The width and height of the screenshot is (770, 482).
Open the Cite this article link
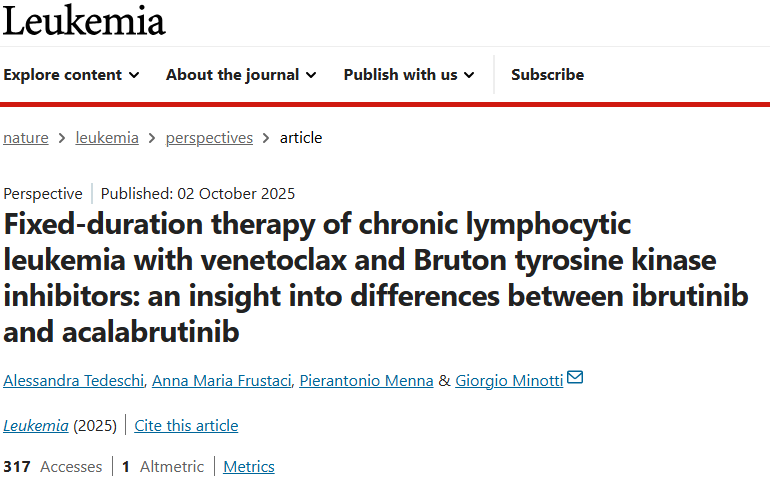186,426
